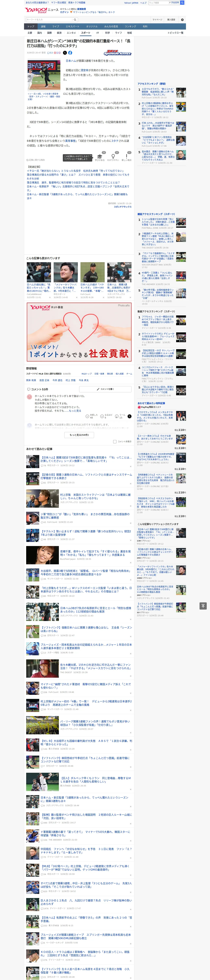Image resolution: width=210 pixels, height=980 pixels.
Task: Open the 'ライブ' main navigation tab
Action: click(x=56, y=27)
